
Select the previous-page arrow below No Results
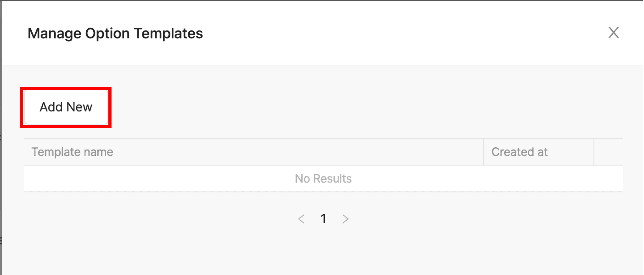pos(301,219)
